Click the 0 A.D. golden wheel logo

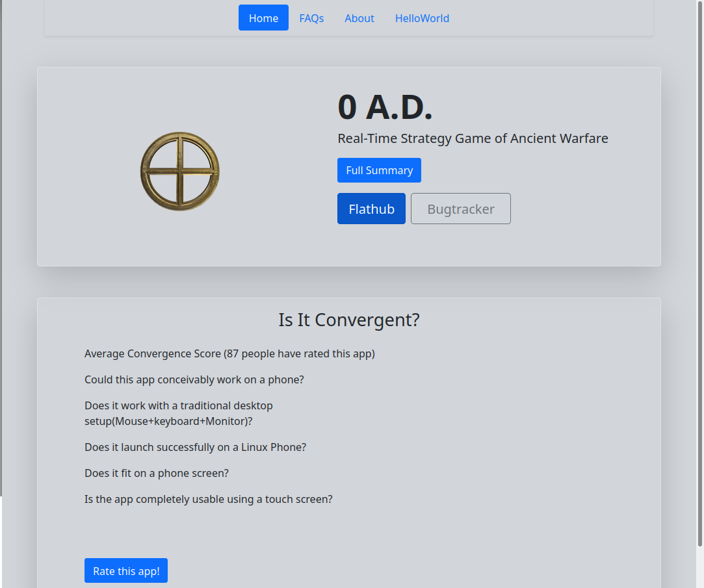[x=180, y=171]
